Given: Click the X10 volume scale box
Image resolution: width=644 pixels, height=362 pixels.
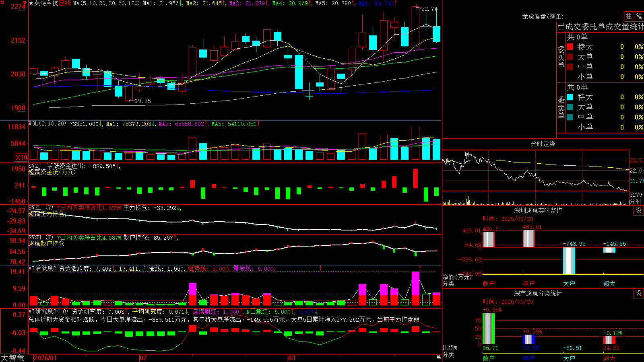Looking at the screenshot, I should 21,157.
